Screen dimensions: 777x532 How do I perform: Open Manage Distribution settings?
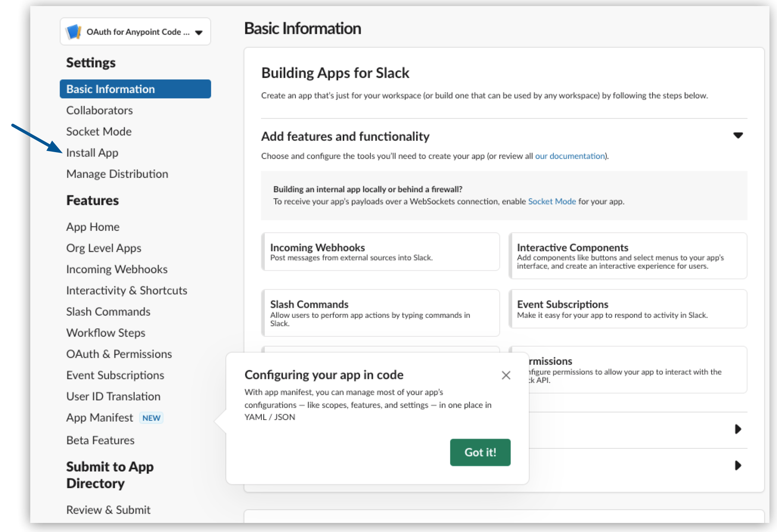[x=117, y=174]
